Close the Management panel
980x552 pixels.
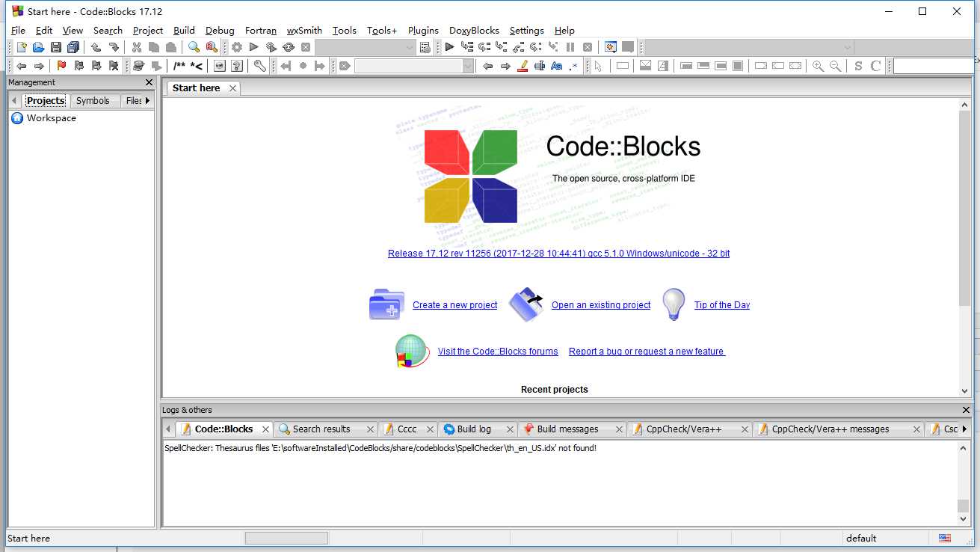click(149, 82)
